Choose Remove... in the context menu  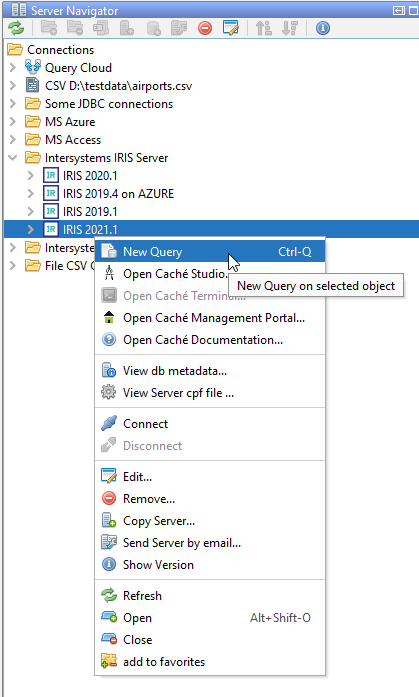click(210, 498)
